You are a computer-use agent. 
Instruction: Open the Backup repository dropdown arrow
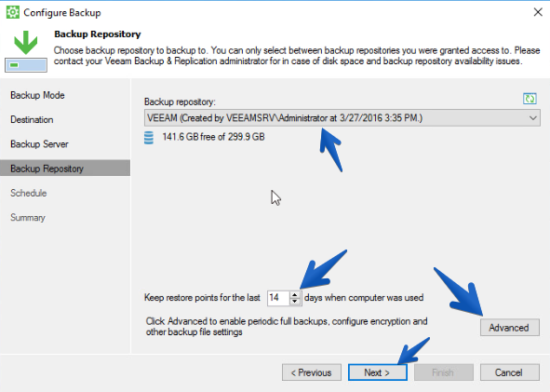[533, 118]
